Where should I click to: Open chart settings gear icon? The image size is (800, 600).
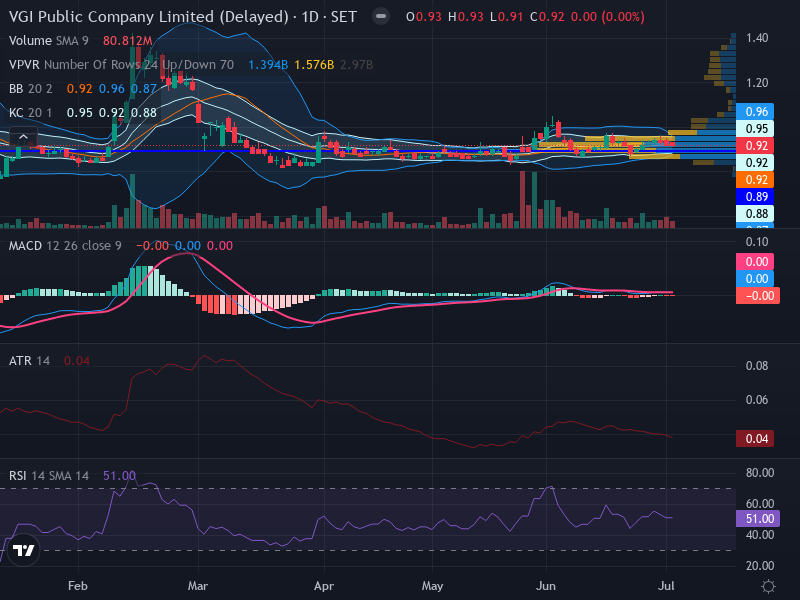(x=768, y=586)
